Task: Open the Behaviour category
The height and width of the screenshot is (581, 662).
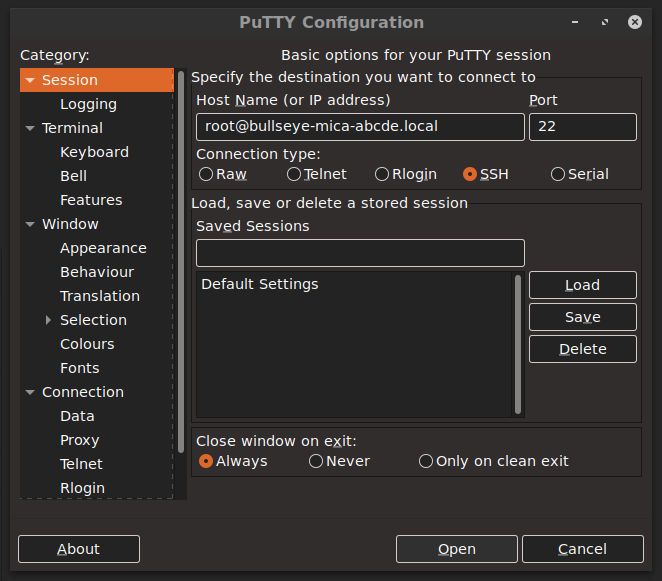Action: [x=97, y=272]
